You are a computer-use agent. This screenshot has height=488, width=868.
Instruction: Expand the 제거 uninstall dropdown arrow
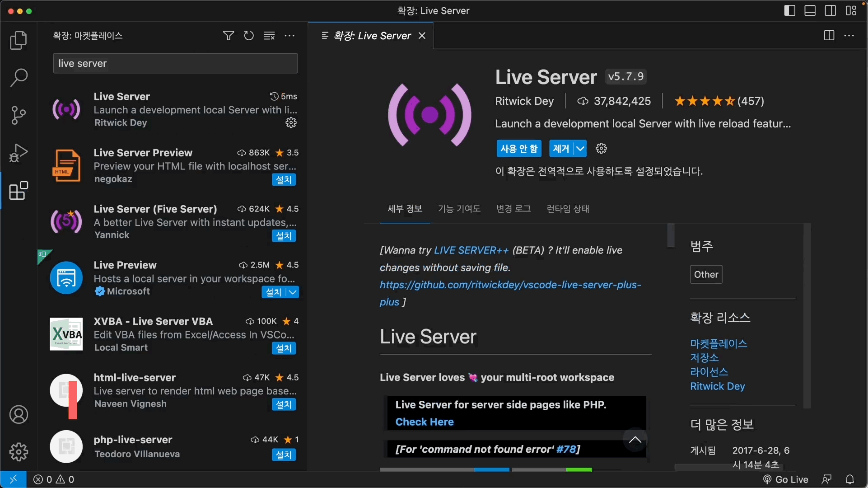coord(580,149)
